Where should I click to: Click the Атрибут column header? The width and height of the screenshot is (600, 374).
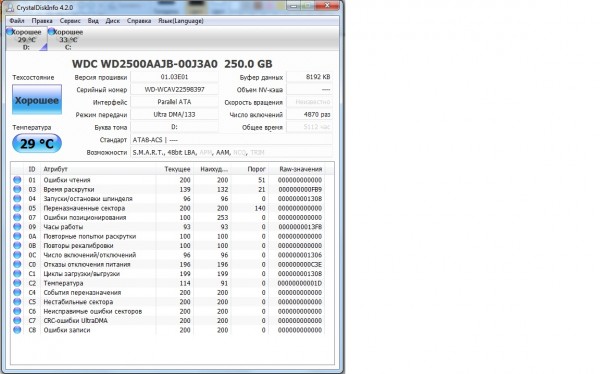click(98, 169)
